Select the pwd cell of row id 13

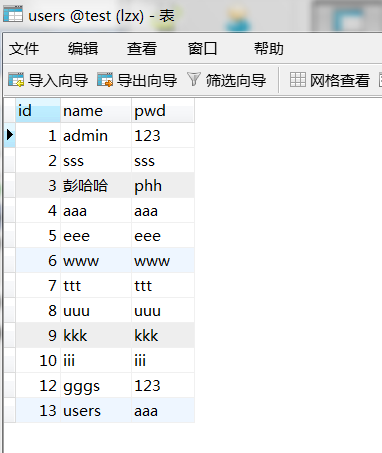coord(163,410)
